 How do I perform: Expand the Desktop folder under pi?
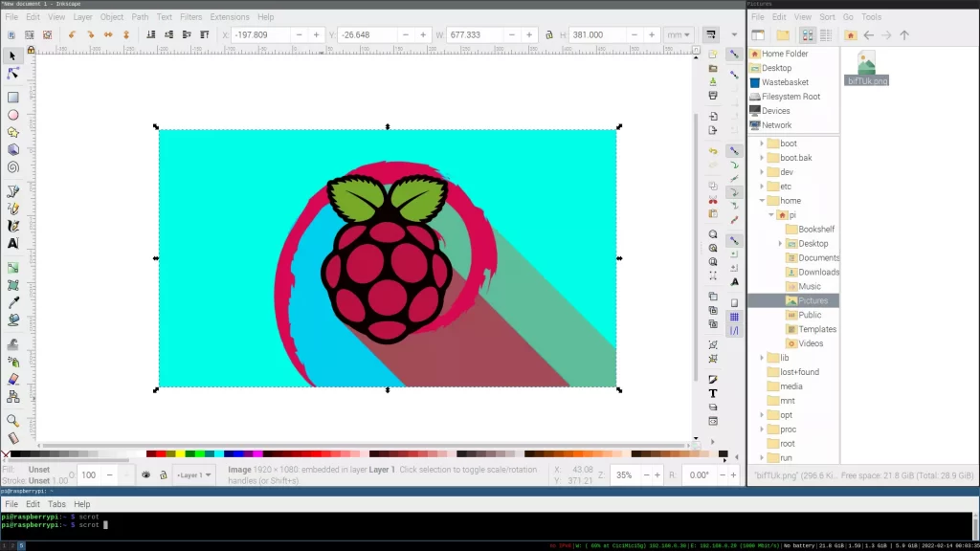780,244
